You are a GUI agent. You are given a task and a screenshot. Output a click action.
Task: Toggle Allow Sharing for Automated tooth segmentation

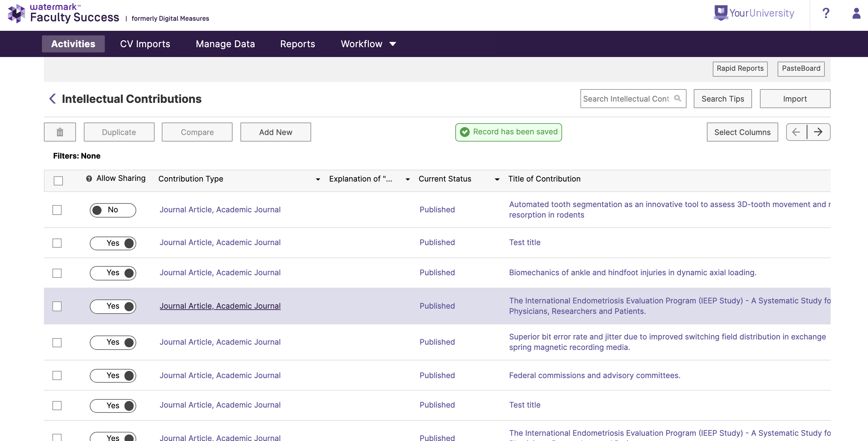113,210
